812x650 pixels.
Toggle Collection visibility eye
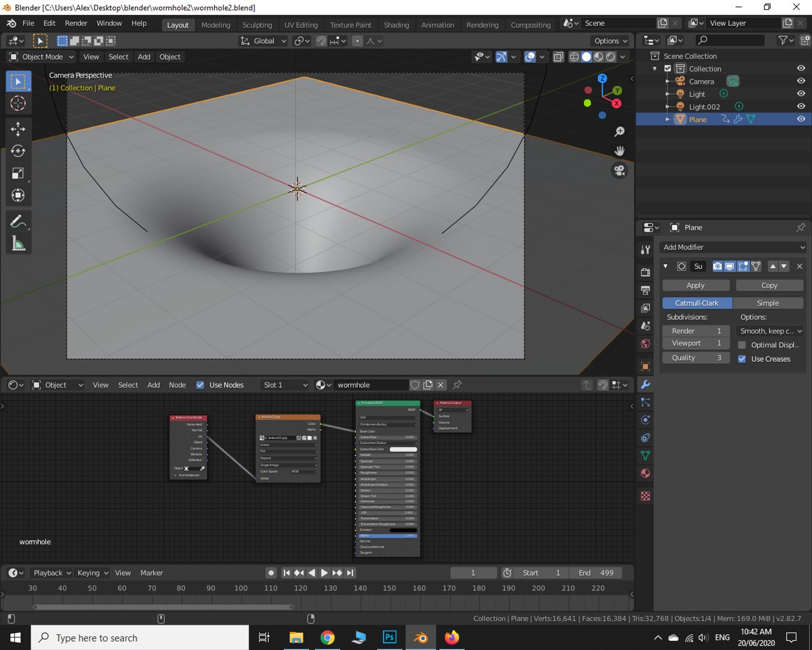[801, 69]
